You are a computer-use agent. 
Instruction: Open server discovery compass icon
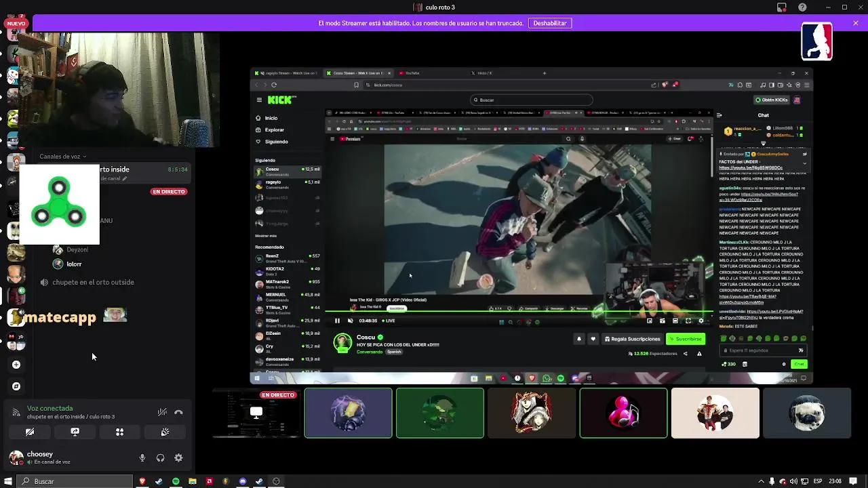(16, 386)
